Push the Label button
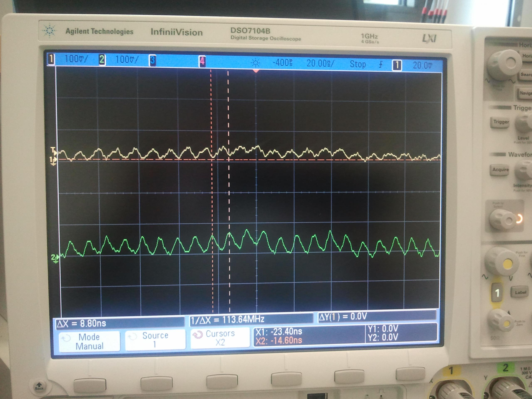Screen dimensions: 532x399 [520, 293]
